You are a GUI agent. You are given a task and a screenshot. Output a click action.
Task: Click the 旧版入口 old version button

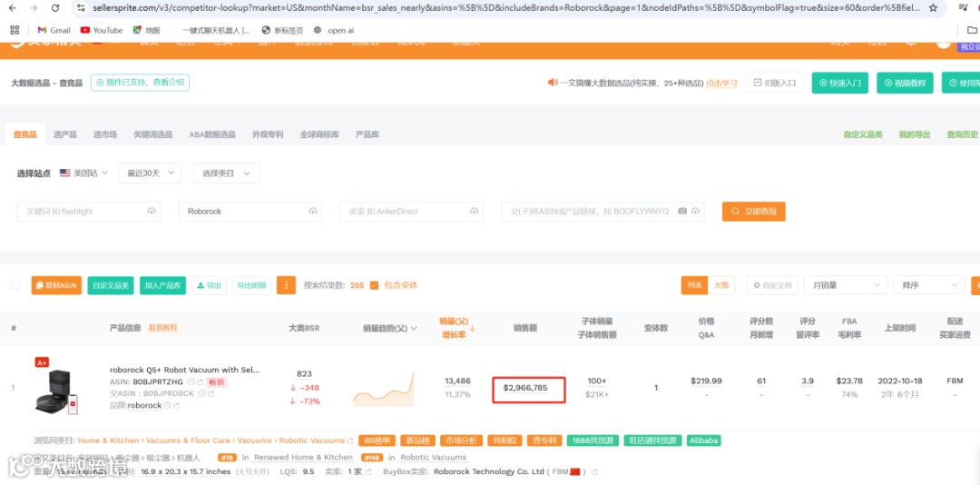click(774, 83)
